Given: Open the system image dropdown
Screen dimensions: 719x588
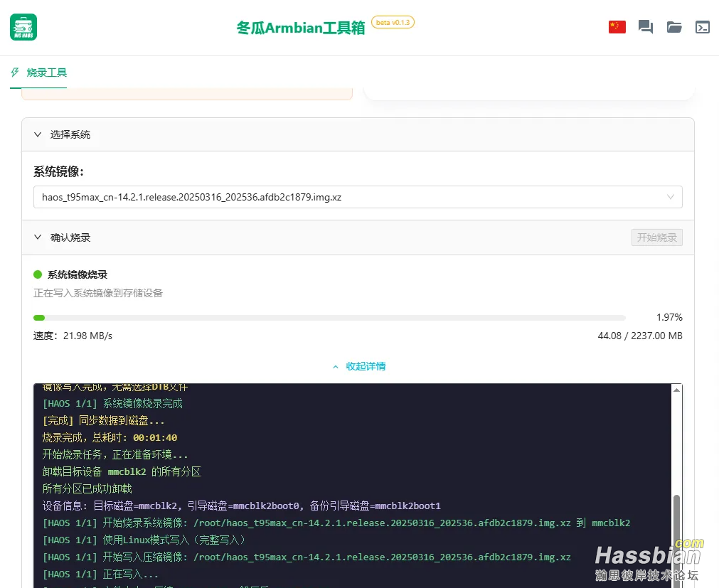Looking at the screenshot, I should click(358, 197).
